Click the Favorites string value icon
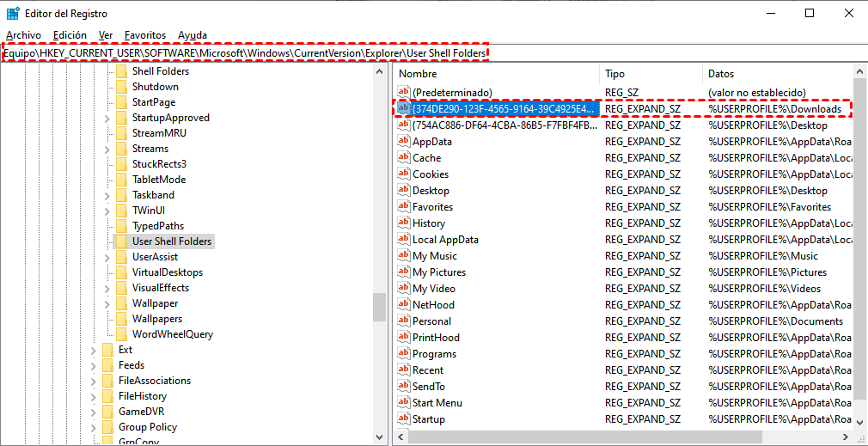The width and height of the screenshot is (868, 446). click(404, 207)
